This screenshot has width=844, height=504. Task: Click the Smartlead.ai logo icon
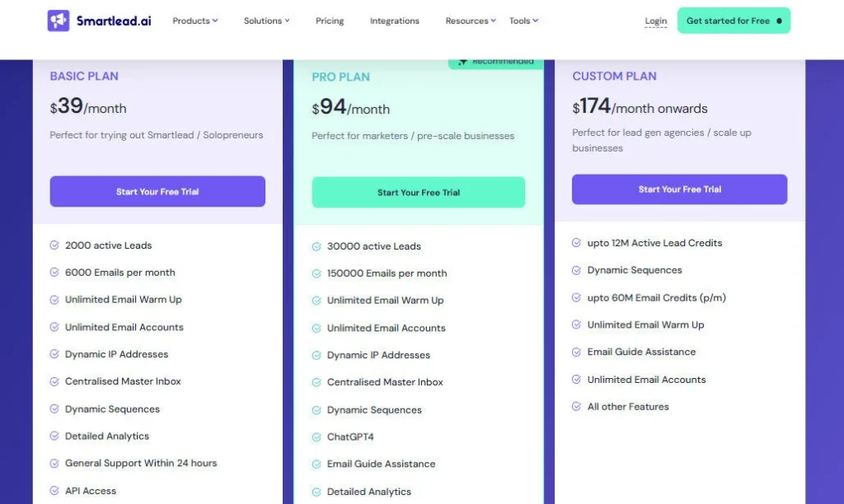click(x=57, y=19)
